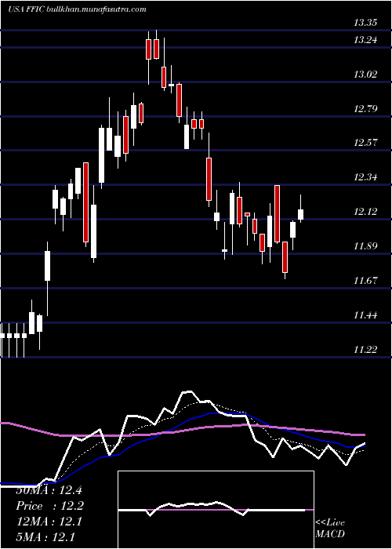Click the 12.12 price axis label
The width and height of the screenshot is (392, 549).
pos(365,212)
